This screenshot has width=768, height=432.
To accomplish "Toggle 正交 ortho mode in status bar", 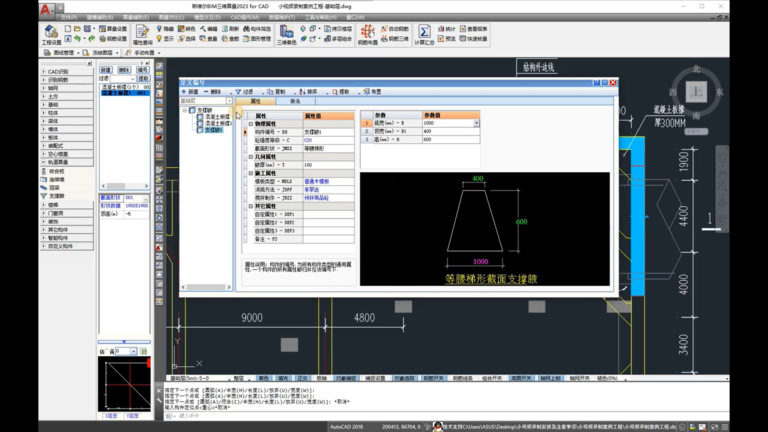I will pos(302,378).
